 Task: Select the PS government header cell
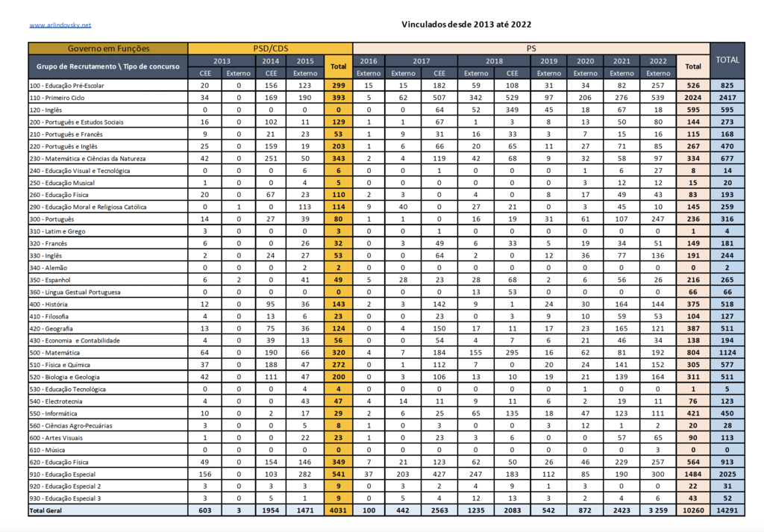click(530, 48)
